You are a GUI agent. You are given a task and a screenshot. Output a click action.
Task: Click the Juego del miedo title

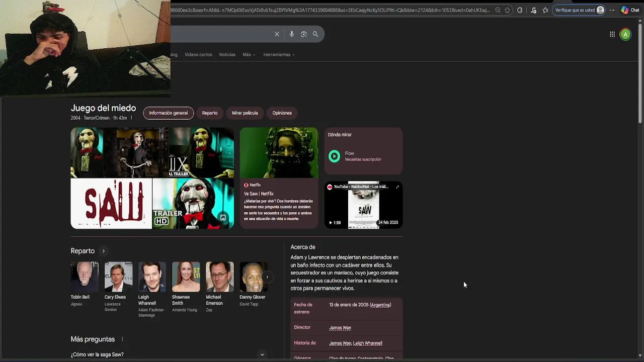103,108
